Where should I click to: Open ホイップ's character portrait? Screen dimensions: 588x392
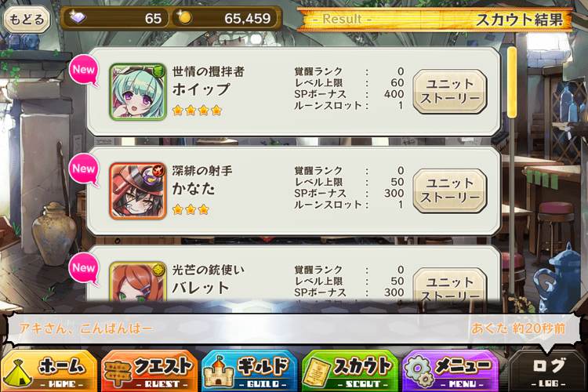pyautogui.click(x=138, y=92)
